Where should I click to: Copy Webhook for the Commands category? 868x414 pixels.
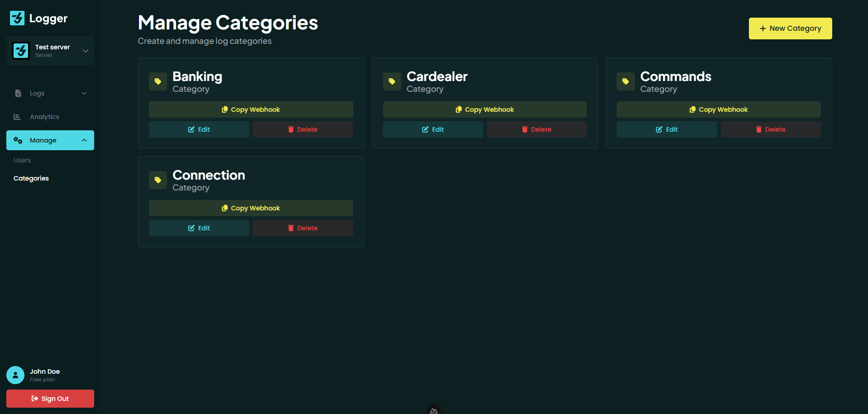click(x=718, y=109)
